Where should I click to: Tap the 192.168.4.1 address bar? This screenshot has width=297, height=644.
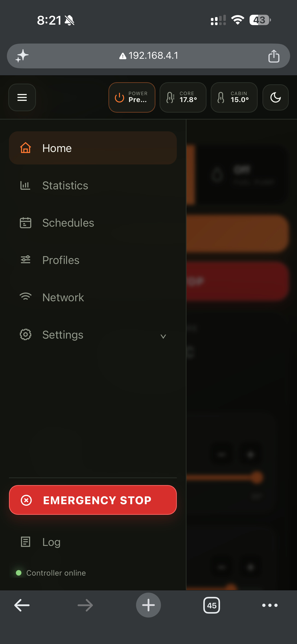point(148,56)
